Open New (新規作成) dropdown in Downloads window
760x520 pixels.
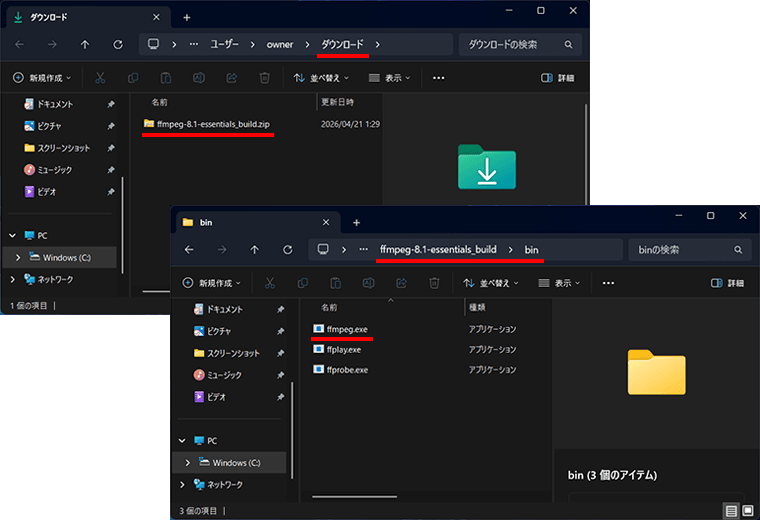click(x=42, y=78)
